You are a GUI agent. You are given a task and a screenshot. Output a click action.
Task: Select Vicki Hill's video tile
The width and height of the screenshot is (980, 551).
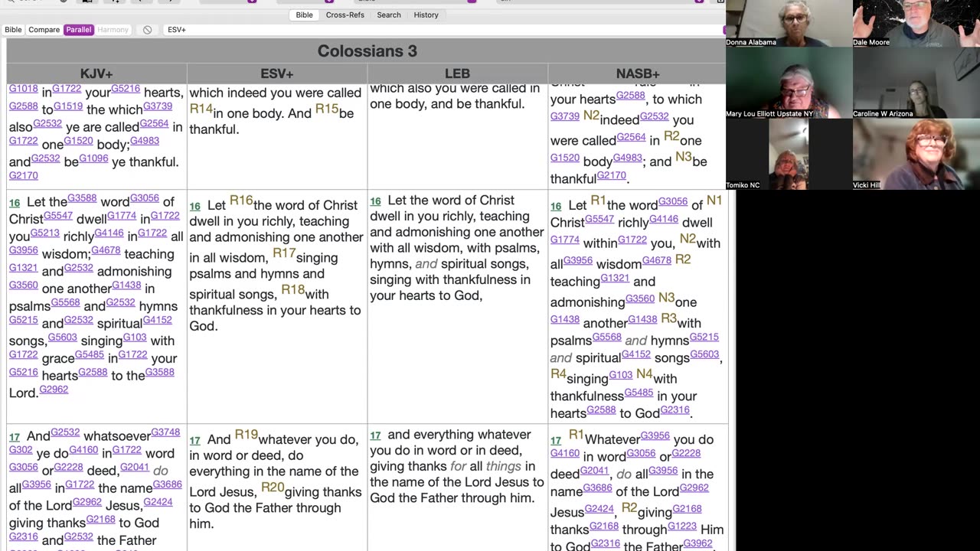point(916,155)
